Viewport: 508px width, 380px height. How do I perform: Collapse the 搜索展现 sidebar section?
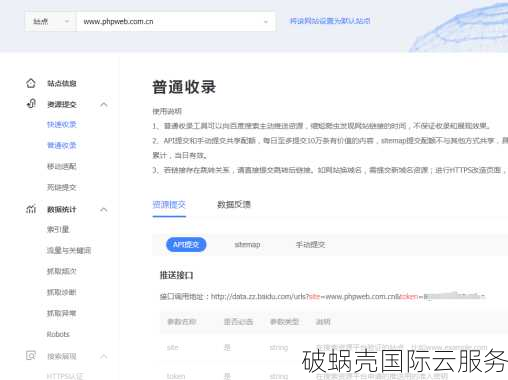coord(104,356)
